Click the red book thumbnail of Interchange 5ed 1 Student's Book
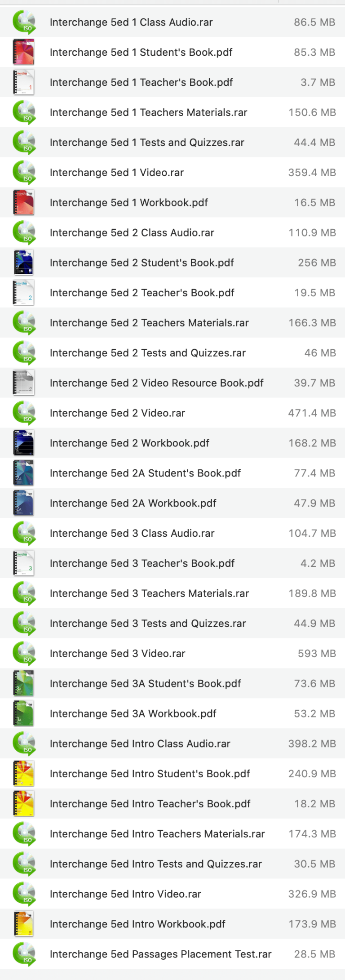Viewport: 345px width, 980px height. coord(23,52)
